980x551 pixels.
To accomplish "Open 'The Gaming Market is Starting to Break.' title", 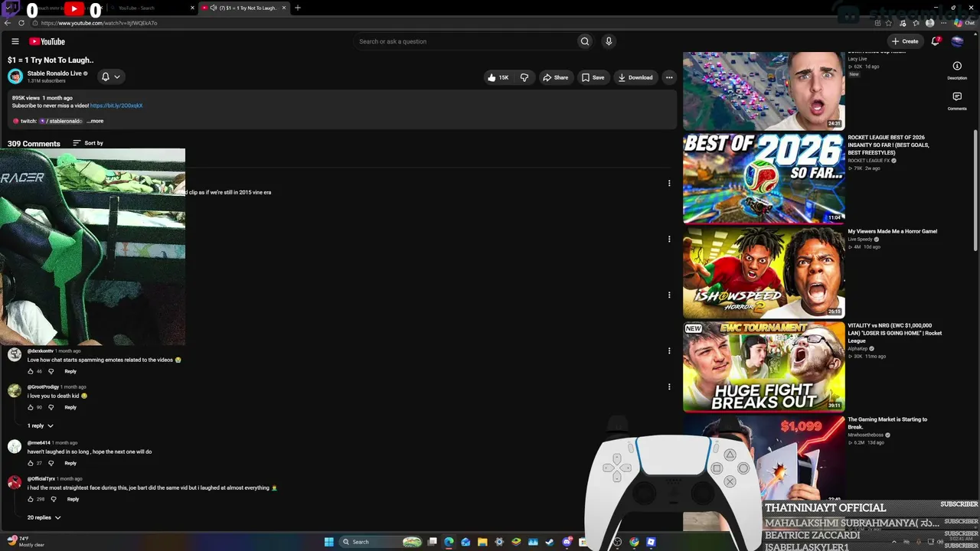I will coord(887,423).
